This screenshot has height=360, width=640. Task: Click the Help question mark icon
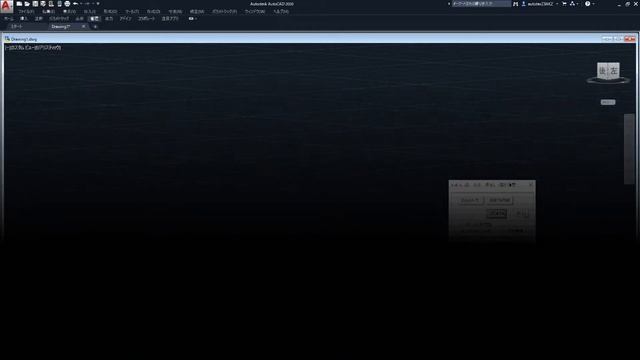coord(587,4)
